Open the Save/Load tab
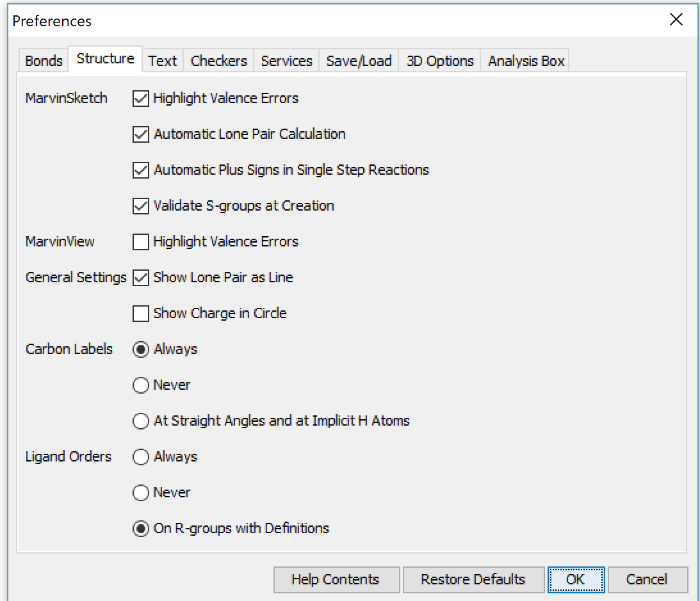The image size is (700, 601). tap(359, 61)
